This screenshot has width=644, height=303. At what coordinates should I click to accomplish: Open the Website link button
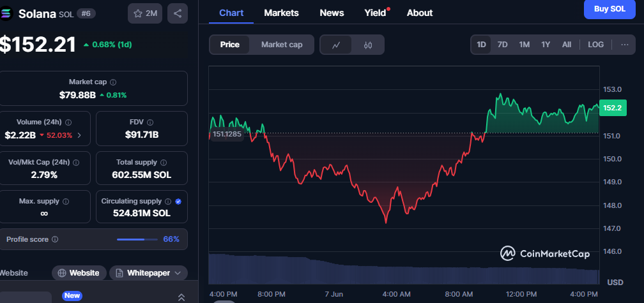pyautogui.click(x=79, y=272)
